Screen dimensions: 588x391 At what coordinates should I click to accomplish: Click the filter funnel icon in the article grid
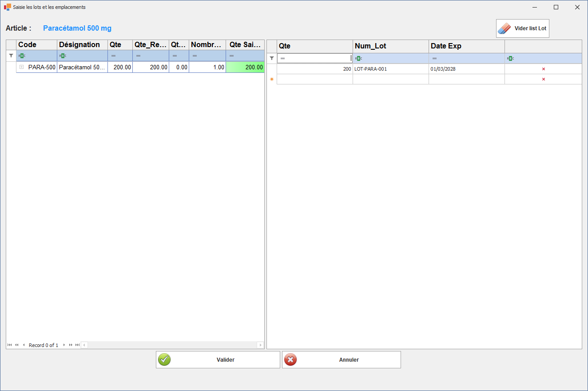pyautogui.click(x=11, y=56)
